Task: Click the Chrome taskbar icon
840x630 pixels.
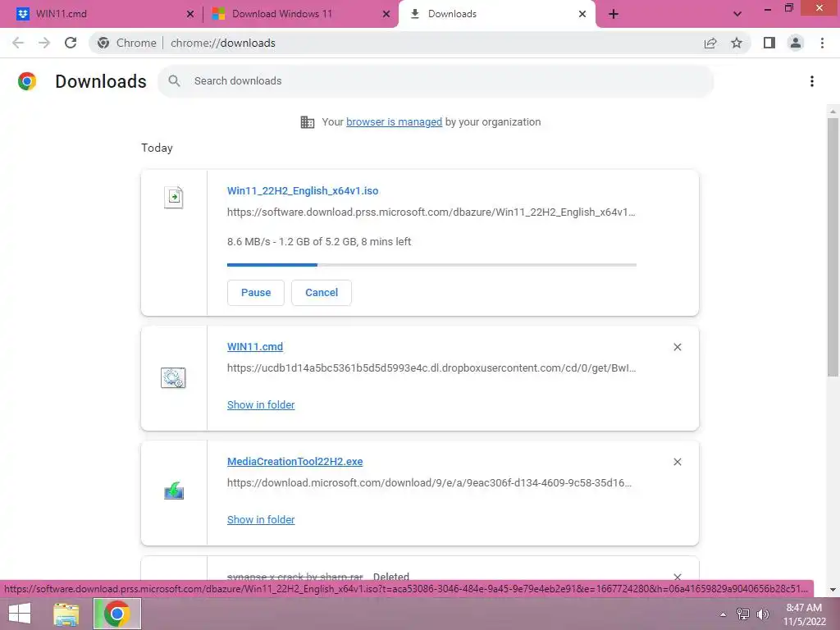Action: (x=117, y=614)
